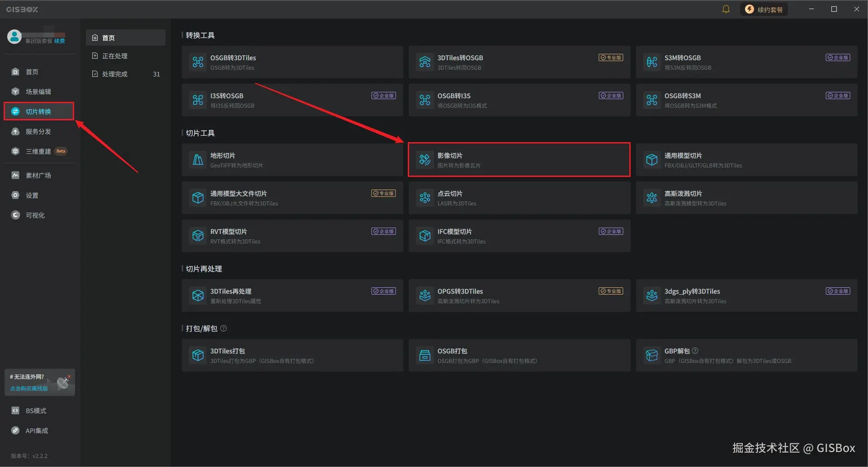This screenshot has width=868, height=467.
Task: Click the I3S转OSGB tool icon
Action: click(198, 100)
